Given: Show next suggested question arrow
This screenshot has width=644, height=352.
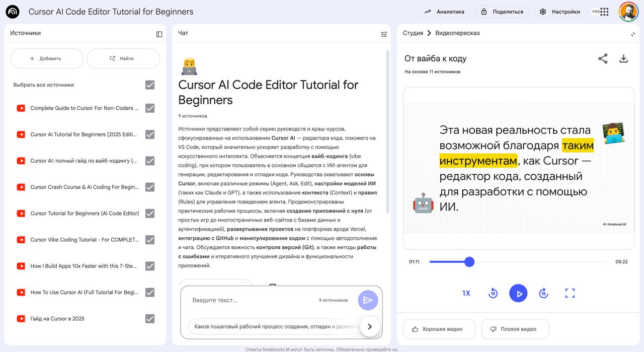Looking at the screenshot, I should [x=370, y=326].
